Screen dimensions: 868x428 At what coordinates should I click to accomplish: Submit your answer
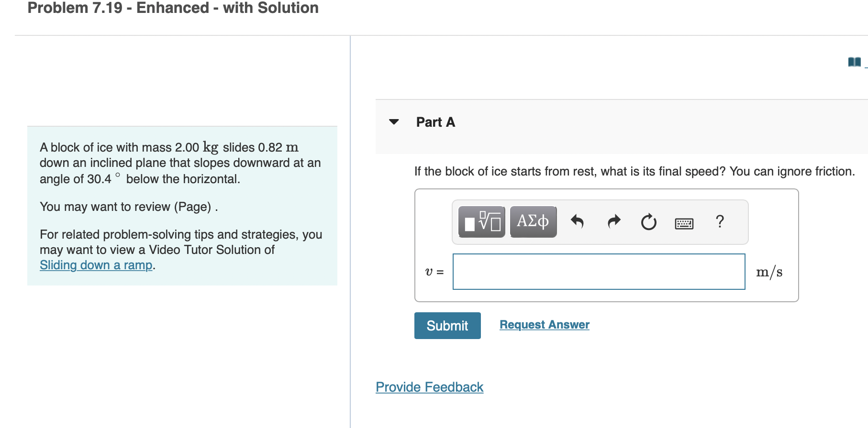pyautogui.click(x=446, y=326)
